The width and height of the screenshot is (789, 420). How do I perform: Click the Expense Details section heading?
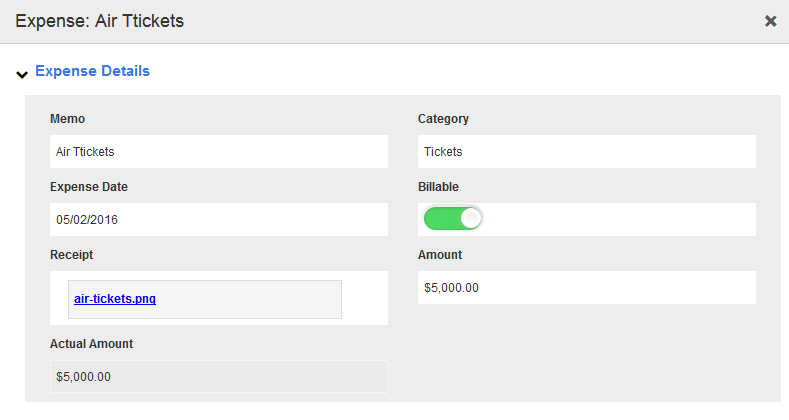[92, 71]
